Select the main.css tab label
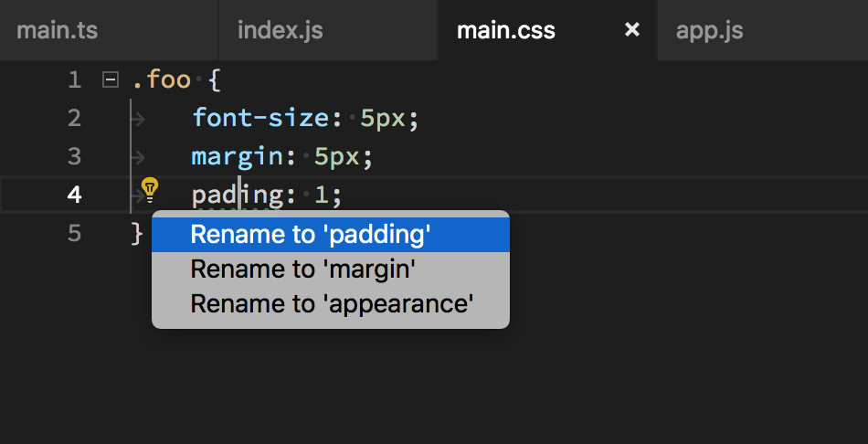This screenshot has height=444, width=868. point(505,30)
